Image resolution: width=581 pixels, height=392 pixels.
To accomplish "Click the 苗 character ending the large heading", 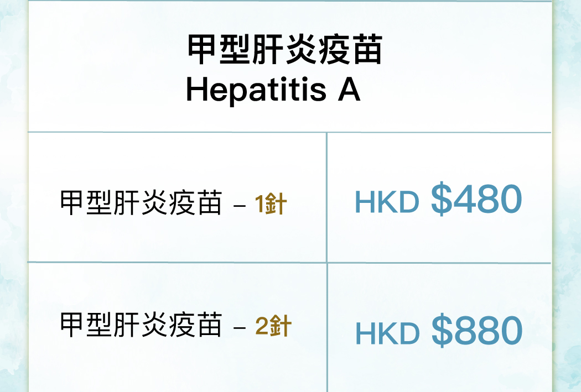I will [x=367, y=50].
